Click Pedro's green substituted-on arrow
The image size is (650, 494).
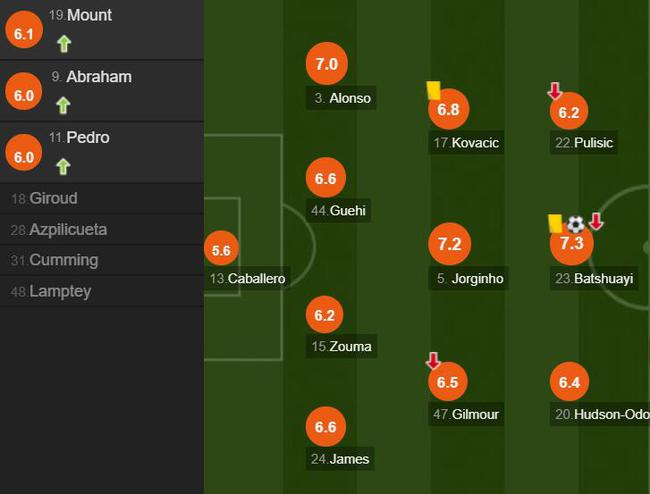(64, 165)
